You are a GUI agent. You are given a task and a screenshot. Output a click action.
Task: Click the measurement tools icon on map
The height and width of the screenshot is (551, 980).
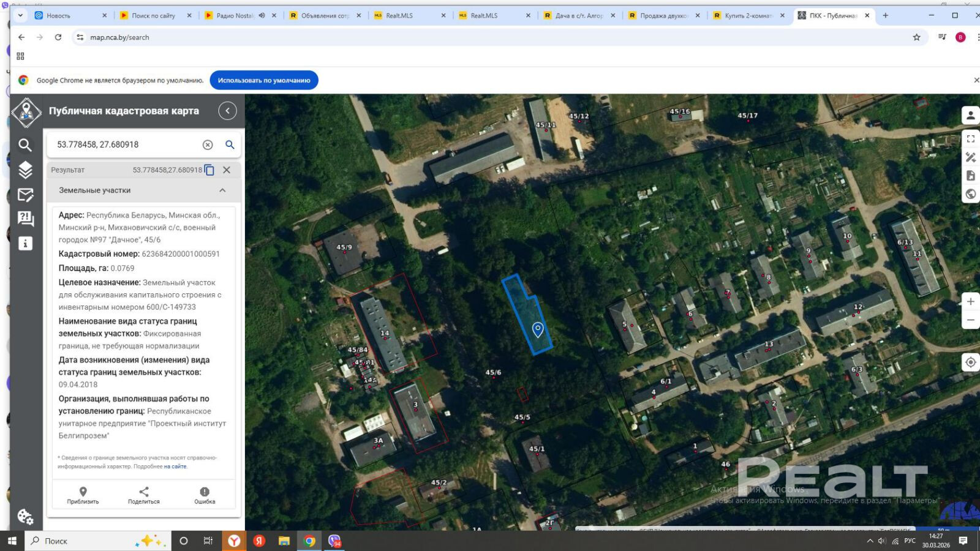click(970, 157)
